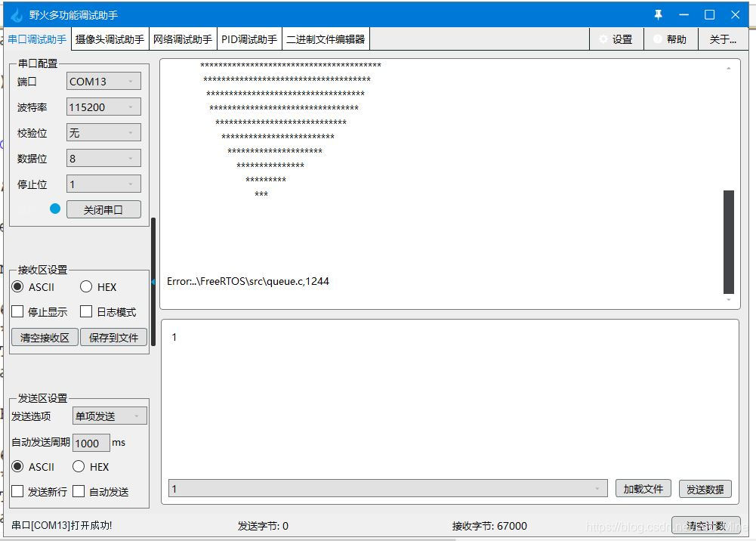The height and width of the screenshot is (541, 756).
Task: Click the 关闭串口 button
Action: click(x=103, y=209)
